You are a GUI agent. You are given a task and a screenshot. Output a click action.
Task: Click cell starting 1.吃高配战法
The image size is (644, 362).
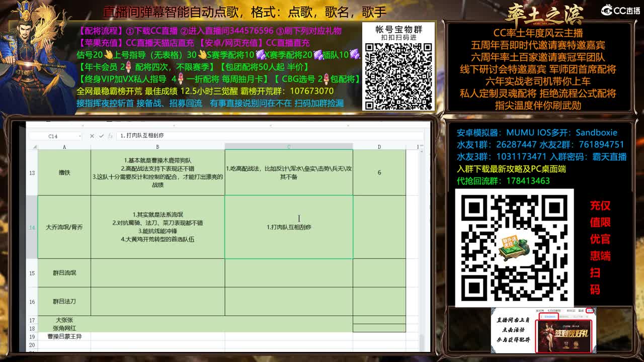pos(289,172)
